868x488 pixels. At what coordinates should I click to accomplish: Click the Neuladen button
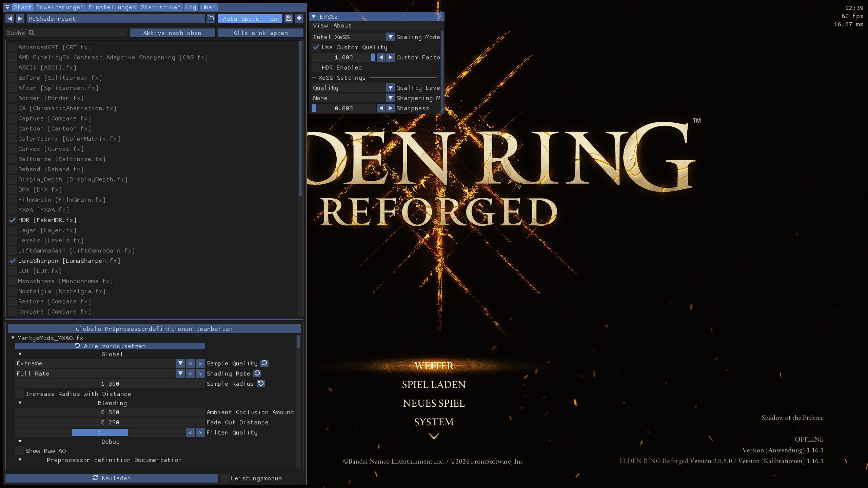(x=112, y=478)
